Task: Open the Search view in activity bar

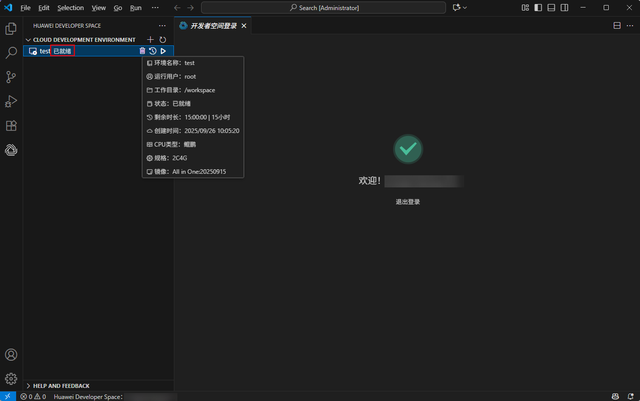Action: (11, 52)
